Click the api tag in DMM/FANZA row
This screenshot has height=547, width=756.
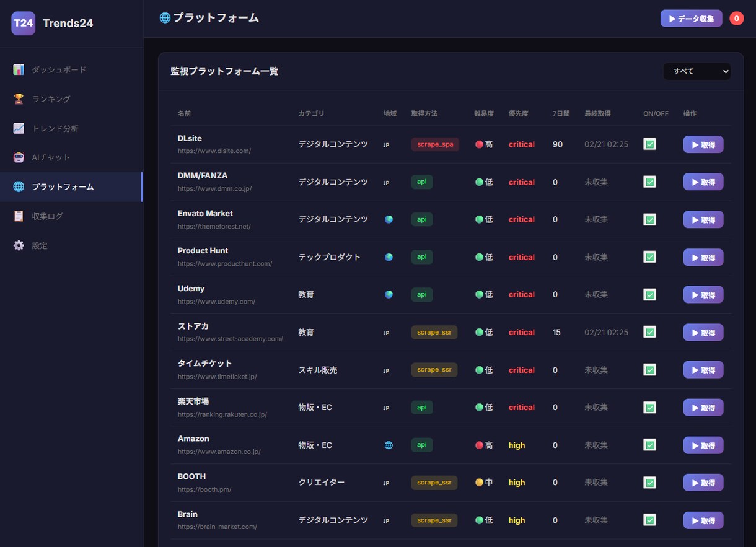(422, 182)
